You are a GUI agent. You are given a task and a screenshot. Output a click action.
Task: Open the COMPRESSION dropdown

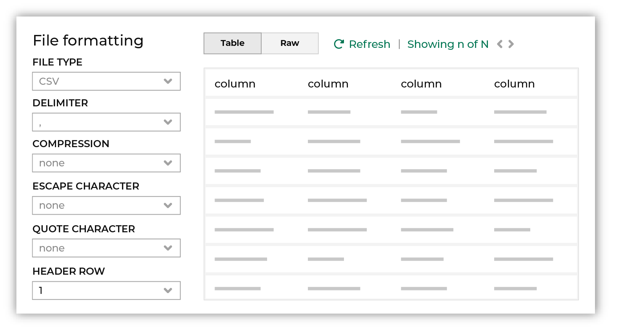click(x=106, y=163)
